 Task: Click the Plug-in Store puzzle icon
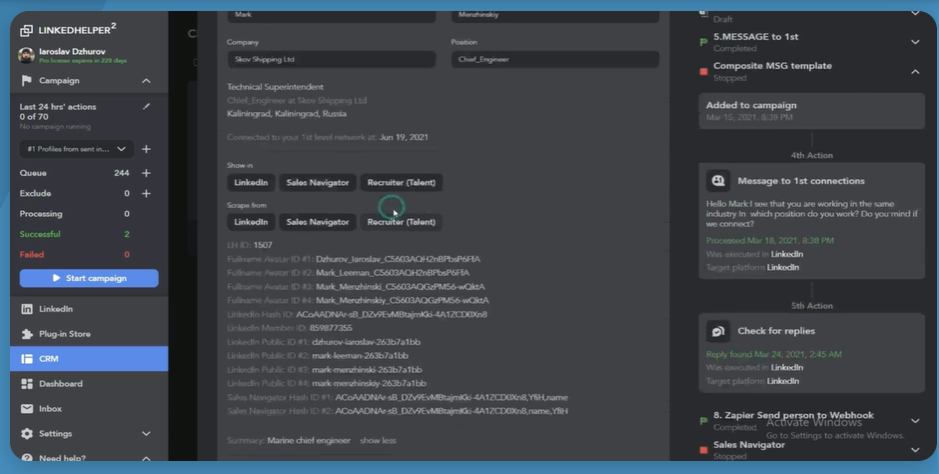(x=27, y=334)
